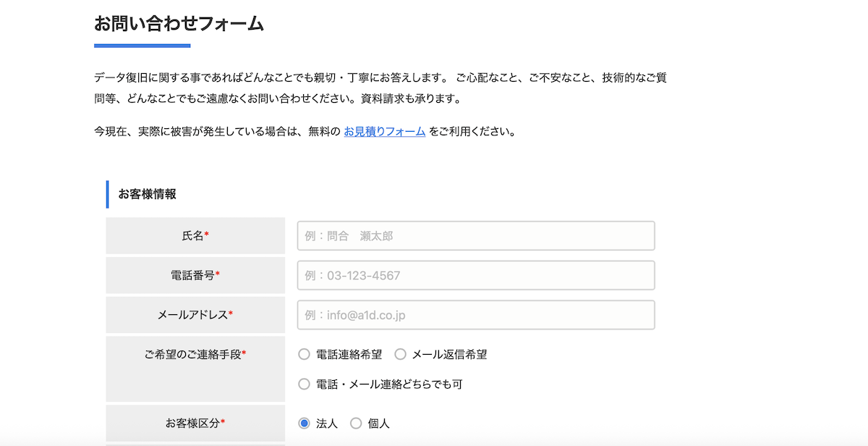Click the blue underline below the heading

pos(142,46)
